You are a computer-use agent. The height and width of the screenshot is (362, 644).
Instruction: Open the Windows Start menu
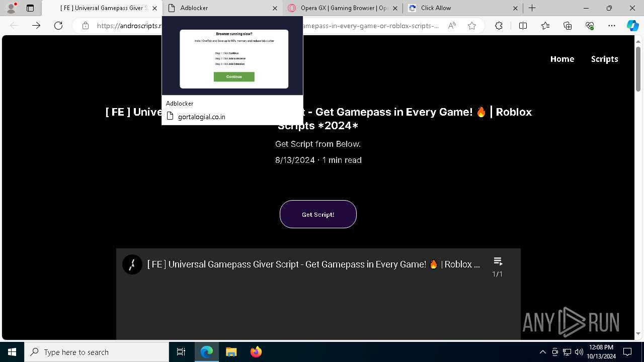tap(12, 352)
